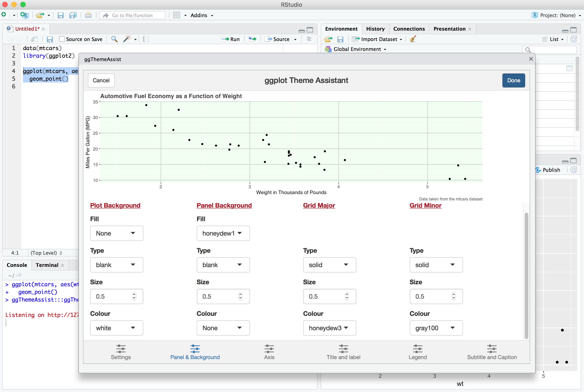Expand Panel Background Fill dropdown

pos(222,233)
